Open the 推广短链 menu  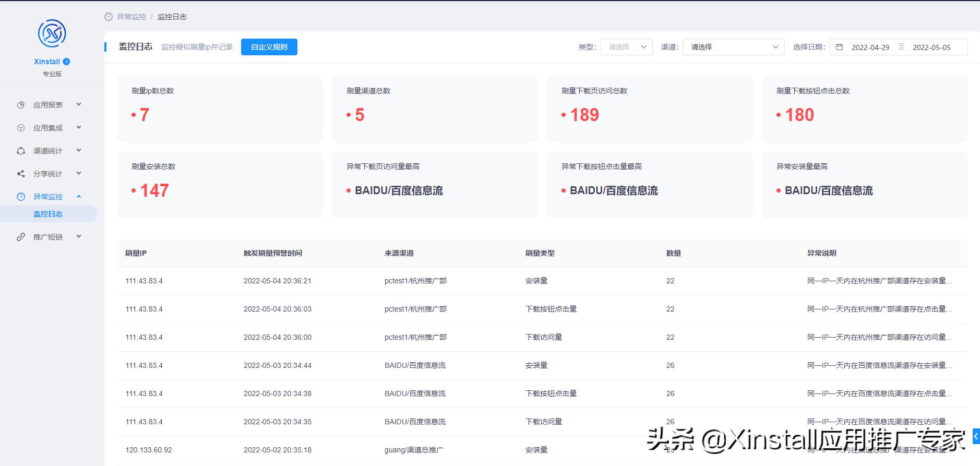(49, 237)
